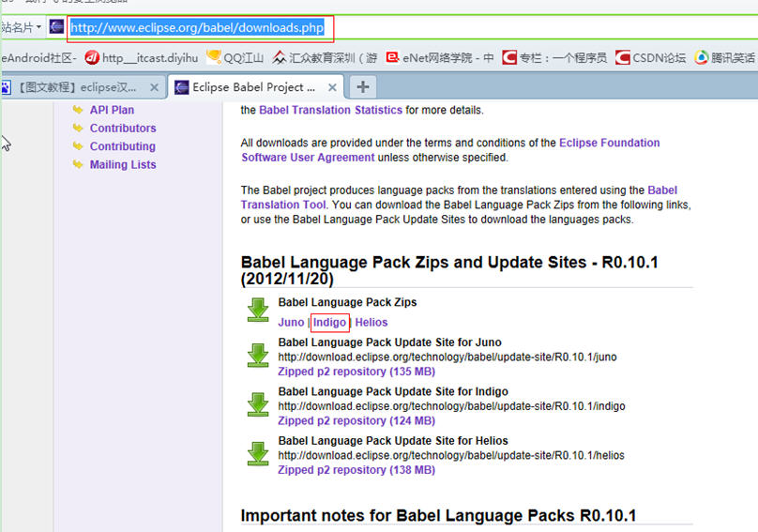Open the Babel Translation Statistics link
Viewport: 758px width, 532px height.
coord(330,110)
